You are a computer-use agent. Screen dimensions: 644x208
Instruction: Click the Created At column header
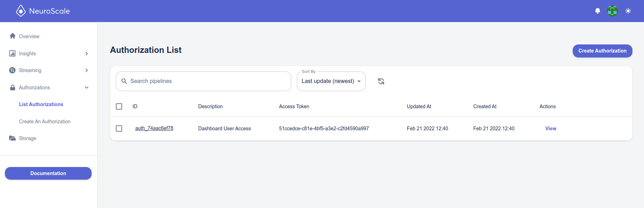(485, 106)
